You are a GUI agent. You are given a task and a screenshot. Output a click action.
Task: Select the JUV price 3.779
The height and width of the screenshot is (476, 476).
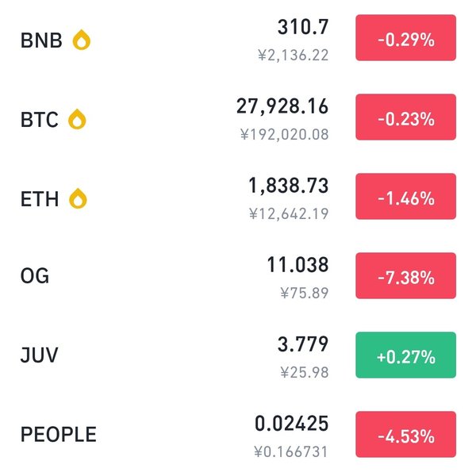click(303, 344)
